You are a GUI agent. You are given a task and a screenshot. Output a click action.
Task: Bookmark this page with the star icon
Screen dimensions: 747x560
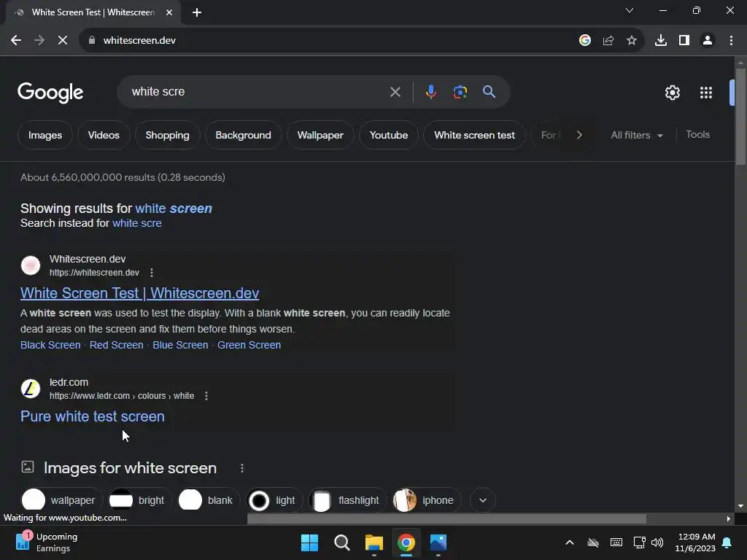pyautogui.click(x=632, y=41)
